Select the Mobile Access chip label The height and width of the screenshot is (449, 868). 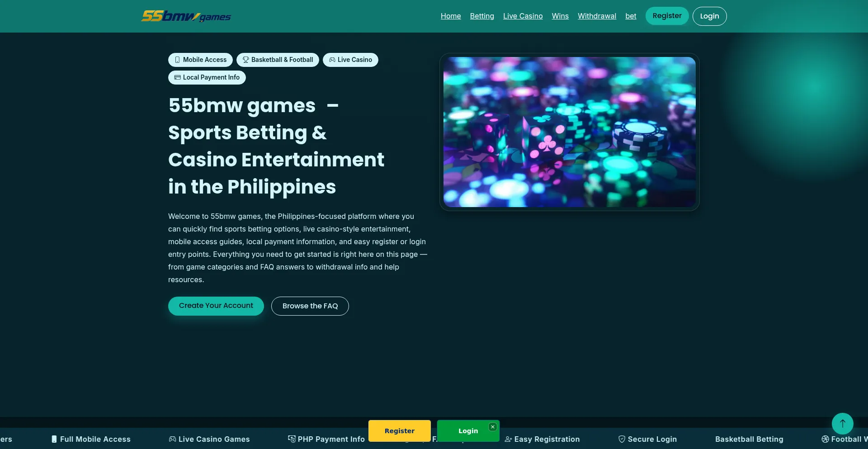tap(205, 60)
